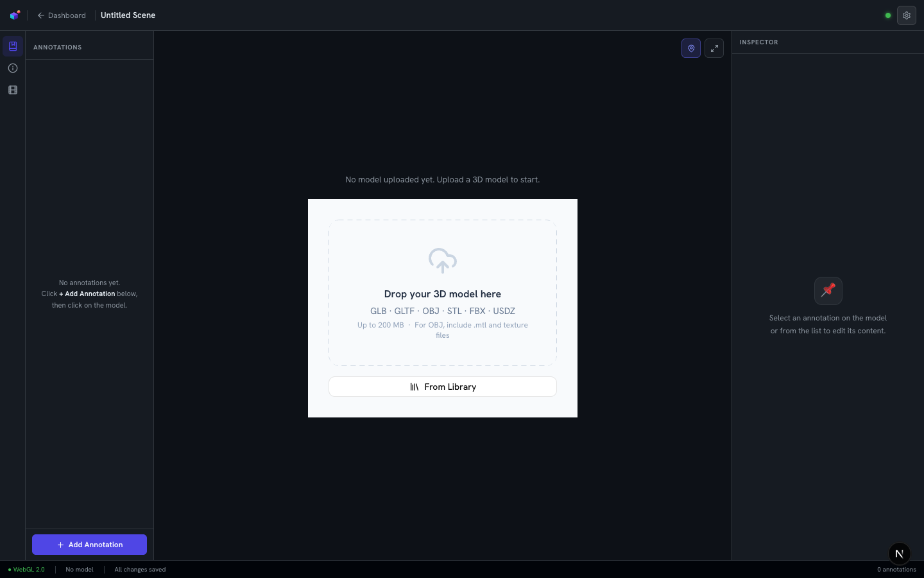Click Add Annotation button
Screen dimensions: 924x578
[89, 545]
